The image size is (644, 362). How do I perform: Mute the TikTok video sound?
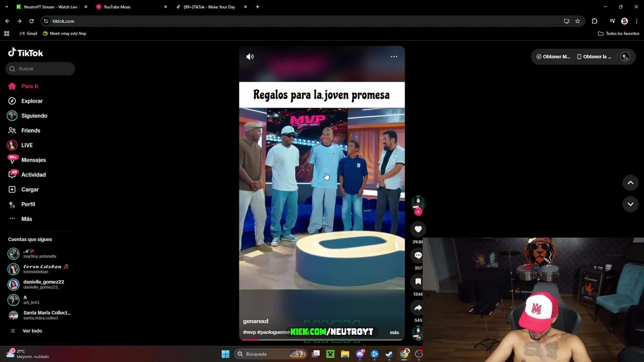(250, 57)
